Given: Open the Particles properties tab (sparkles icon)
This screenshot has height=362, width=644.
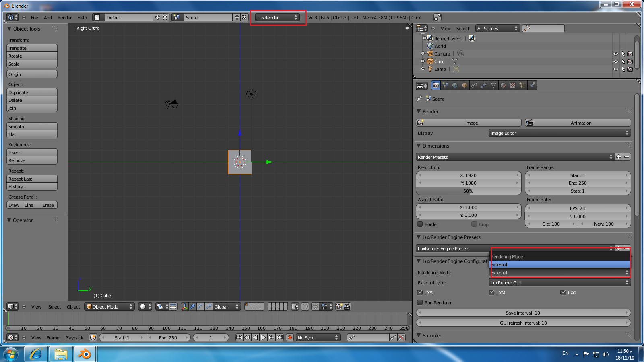Looking at the screenshot, I should (x=522, y=85).
